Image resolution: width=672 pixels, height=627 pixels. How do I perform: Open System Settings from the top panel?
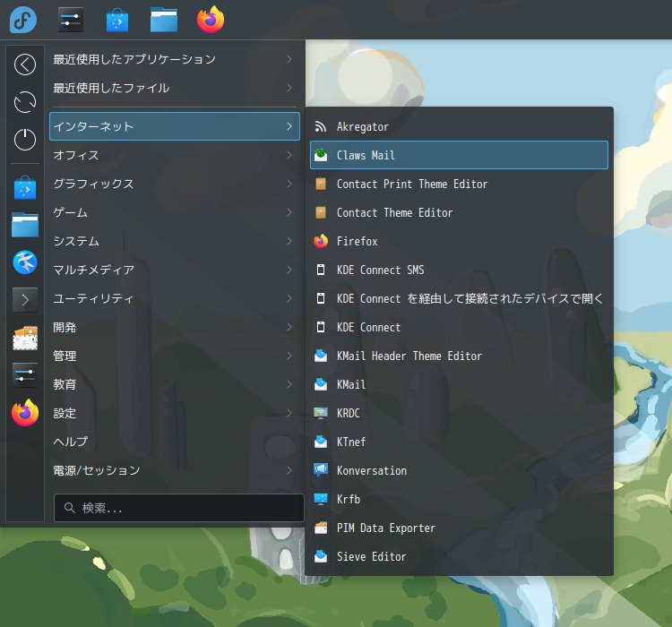71,20
